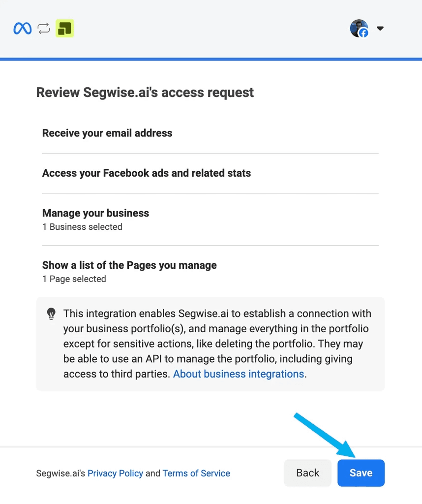Click the integration notice paragraph text
422x504 pixels.
coord(216,336)
